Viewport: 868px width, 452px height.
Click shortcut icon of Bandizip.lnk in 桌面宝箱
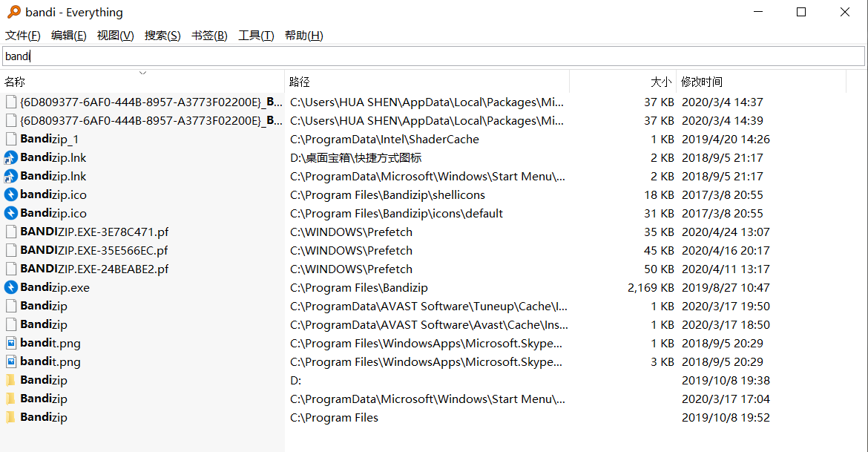tap(11, 158)
